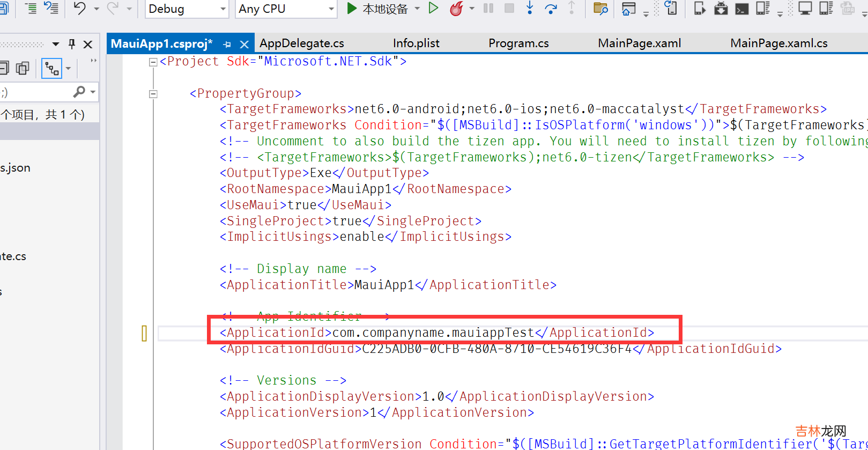Image resolution: width=868 pixels, height=450 pixels.
Task: Switch to the MainPage.xaml tab
Action: pyautogui.click(x=639, y=43)
